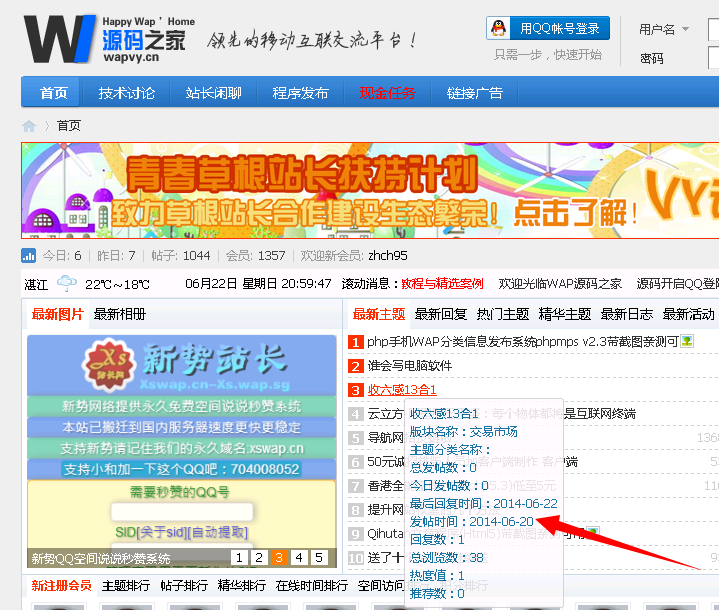Show slideshow image 5

pyautogui.click(x=319, y=558)
